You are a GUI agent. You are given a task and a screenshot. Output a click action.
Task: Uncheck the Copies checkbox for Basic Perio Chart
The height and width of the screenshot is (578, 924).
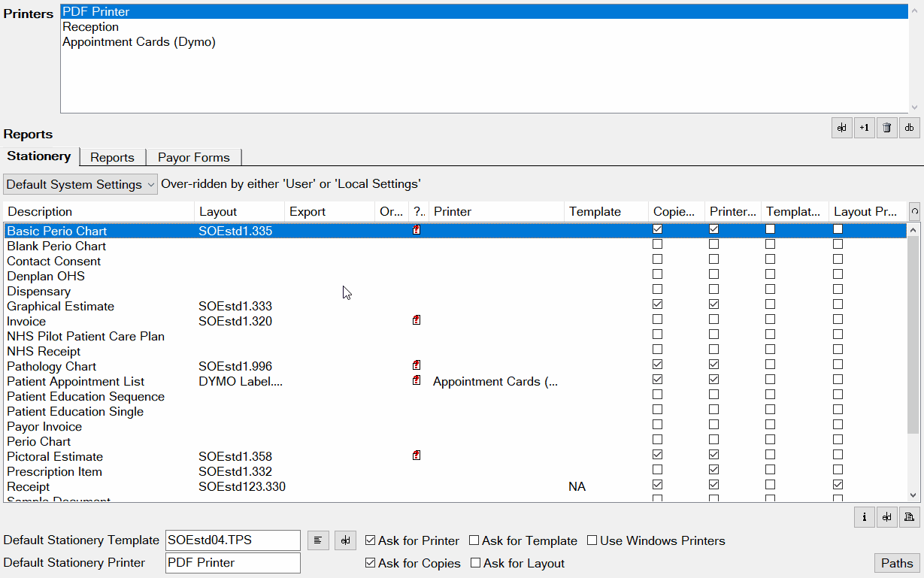[658, 229]
